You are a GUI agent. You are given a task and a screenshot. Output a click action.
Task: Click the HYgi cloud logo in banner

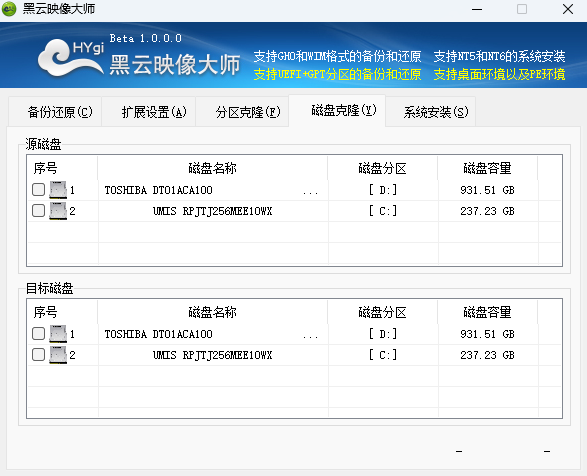(70, 58)
